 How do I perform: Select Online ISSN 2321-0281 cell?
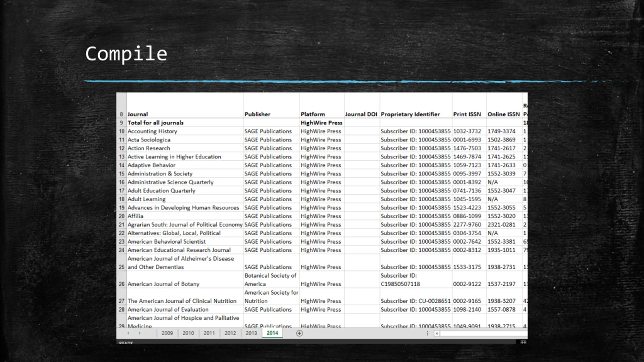click(x=504, y=225)
